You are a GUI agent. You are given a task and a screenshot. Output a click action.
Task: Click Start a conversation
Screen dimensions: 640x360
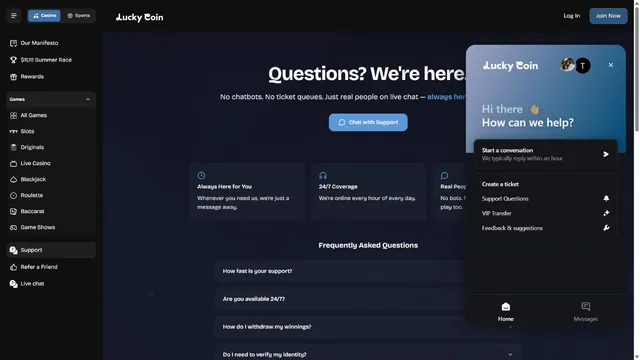(x=545, y=154)
